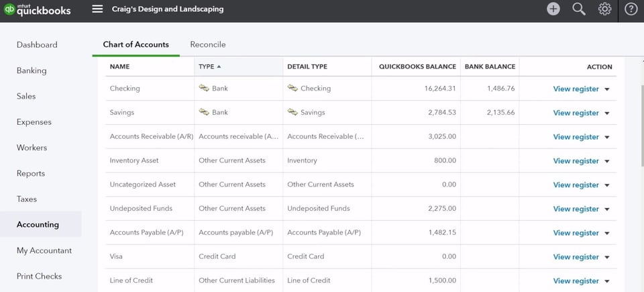Viewport: 644px width, 292px height.
Task: Click the BANK BALANCE column header
Action: click(x=490, y=66)
